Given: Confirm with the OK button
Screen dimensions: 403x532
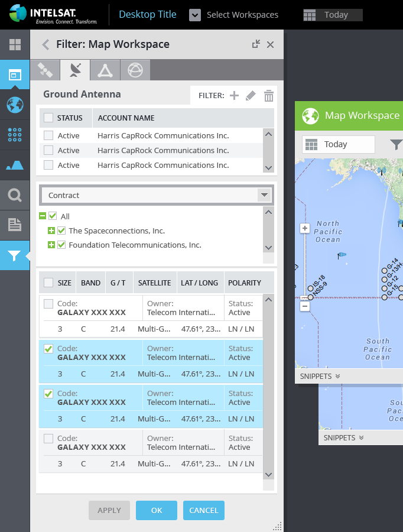Looking at the screenshot, I should pos(157,510).
